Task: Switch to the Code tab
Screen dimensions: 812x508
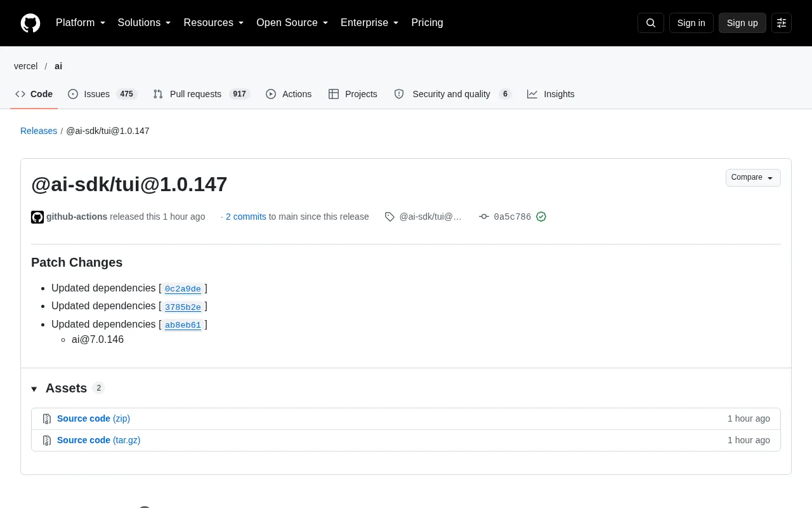Action: pos(34,94)
